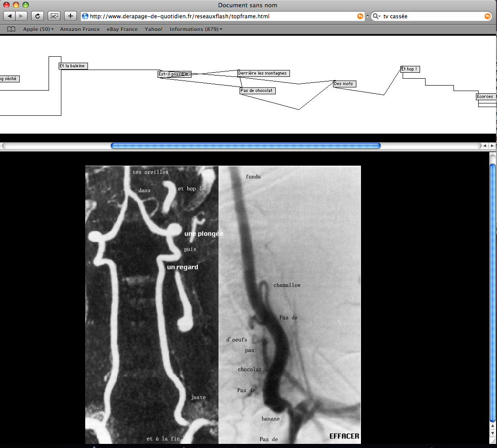Open the Amazon France bookmark
497x448 pixels.
[x=80, y=29]
